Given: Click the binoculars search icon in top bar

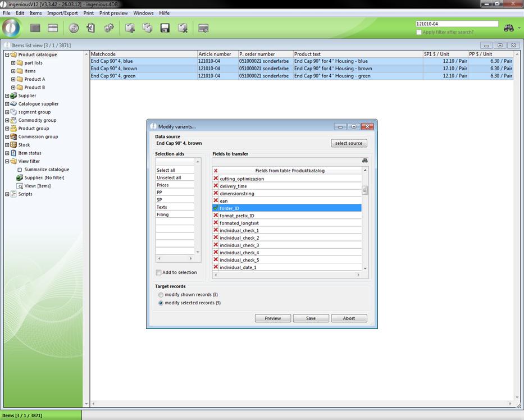Looking at the screenshot, I should tap(509, 28).
